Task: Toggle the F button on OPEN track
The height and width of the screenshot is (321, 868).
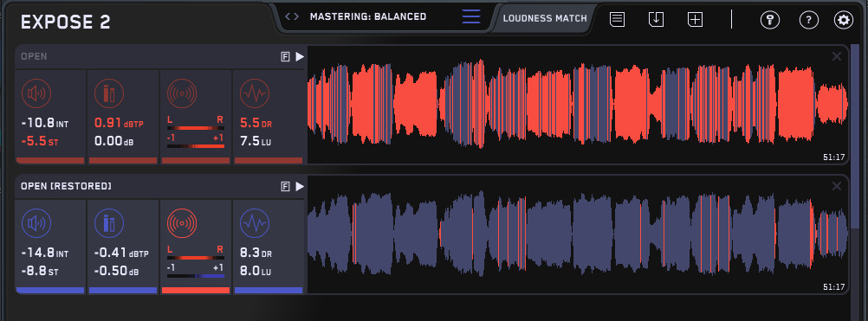Action: [286, 56]
